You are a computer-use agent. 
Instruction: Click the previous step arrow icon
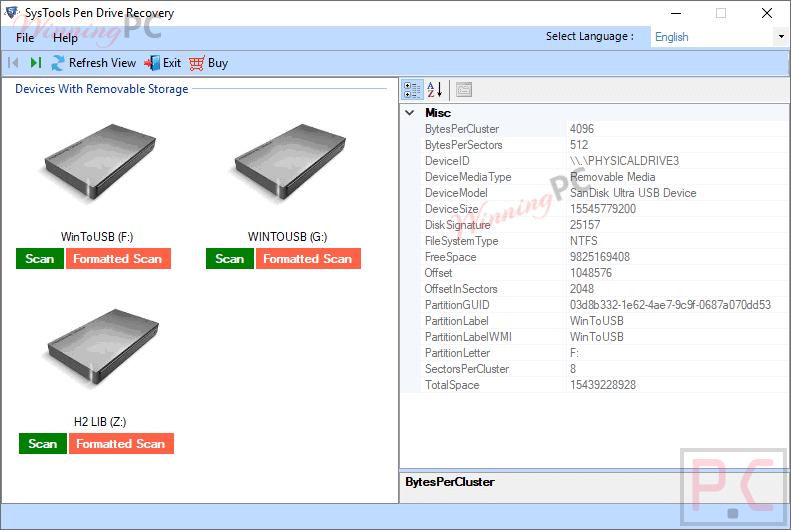point(14,63)
